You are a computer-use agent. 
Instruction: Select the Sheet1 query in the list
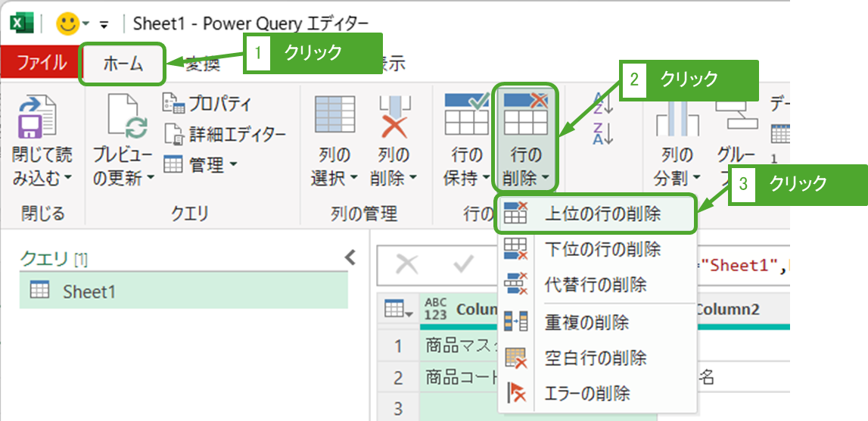click(89, 292)
